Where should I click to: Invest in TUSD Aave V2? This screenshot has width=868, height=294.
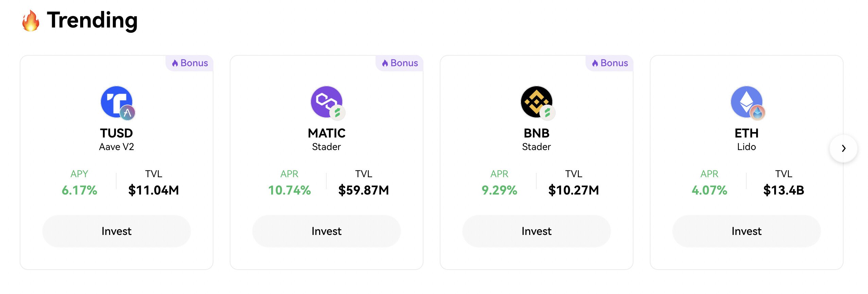116,231
